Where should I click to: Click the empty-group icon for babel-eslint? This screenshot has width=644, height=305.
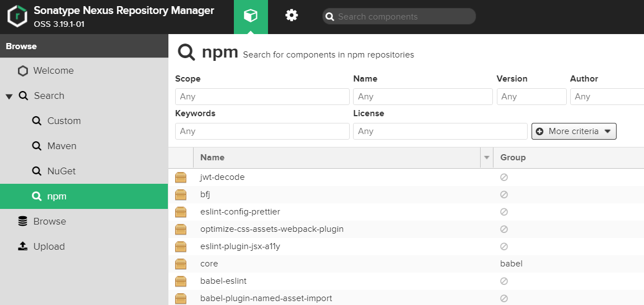click(x=504, y=281)
